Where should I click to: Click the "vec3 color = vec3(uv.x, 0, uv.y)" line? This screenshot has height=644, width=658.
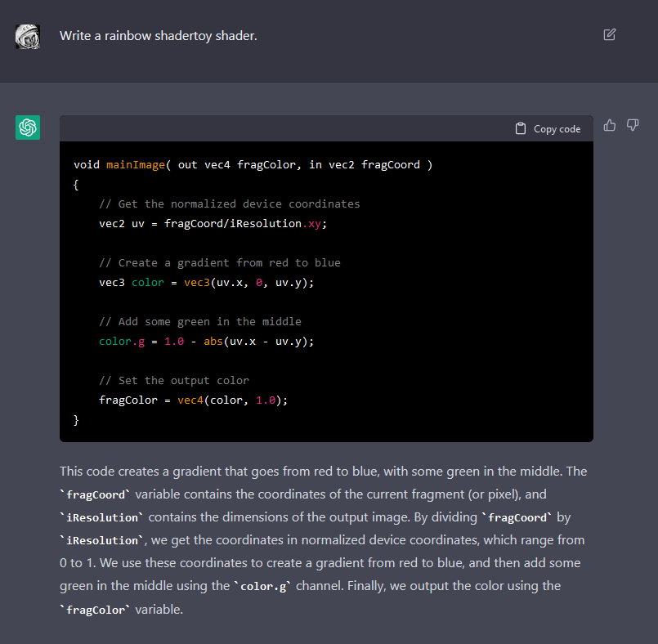206,283
